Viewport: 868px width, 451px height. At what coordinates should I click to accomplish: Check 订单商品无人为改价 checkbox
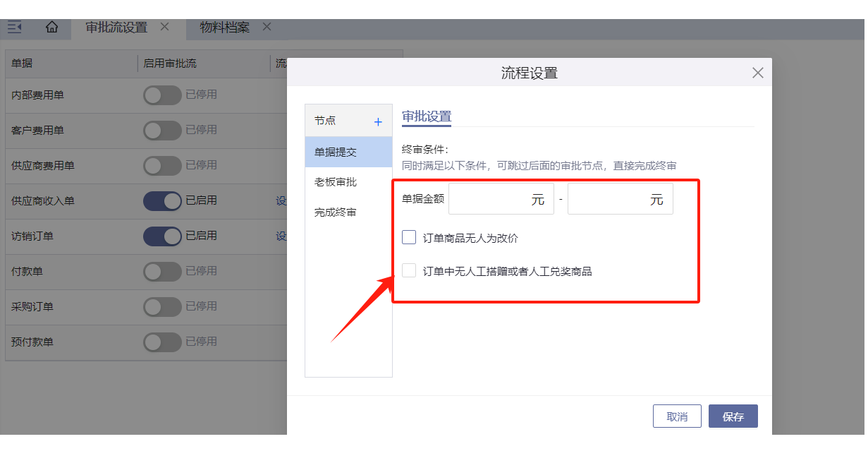coord(409,237)
